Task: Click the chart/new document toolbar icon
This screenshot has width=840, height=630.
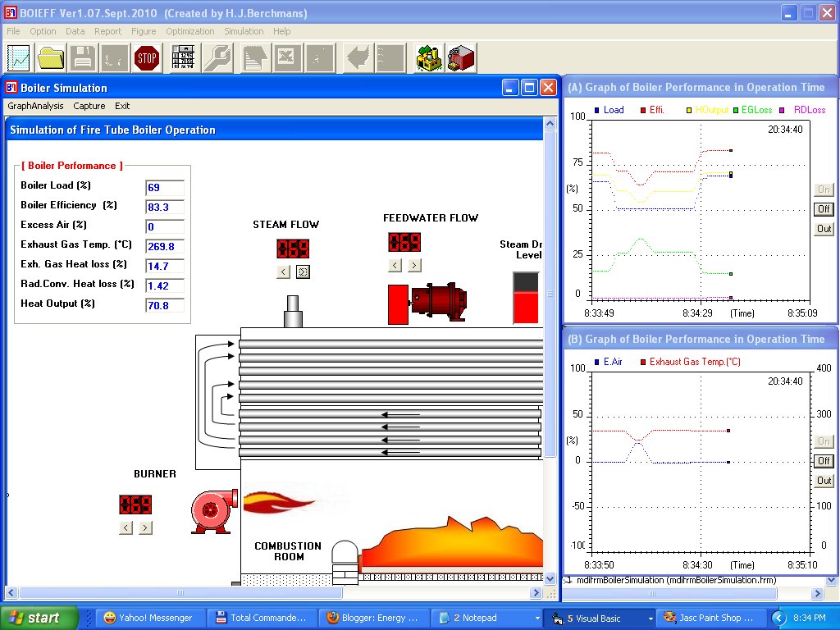Action: click(x=18, y=57)
